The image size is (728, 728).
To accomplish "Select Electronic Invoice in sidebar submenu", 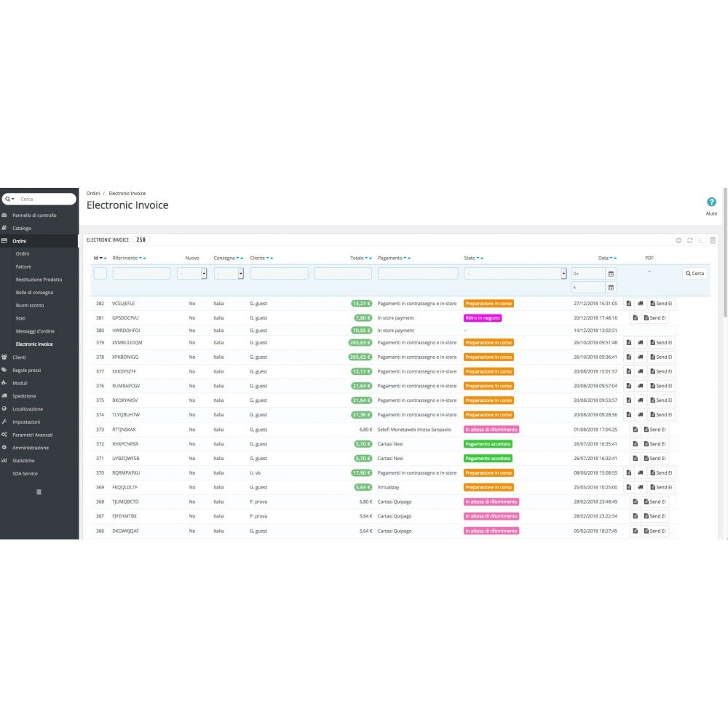I will pyautogui.click(x=34, y=344).
